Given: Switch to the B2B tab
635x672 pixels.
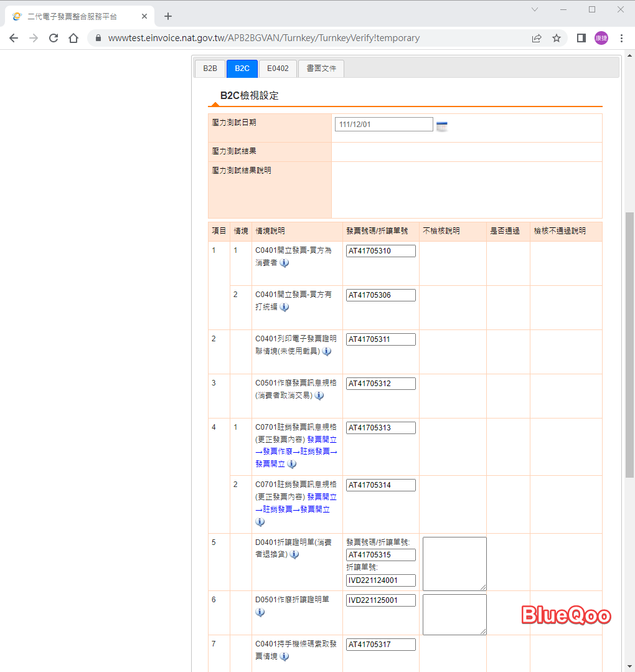Looking at the screenshot, I should 210,69.
